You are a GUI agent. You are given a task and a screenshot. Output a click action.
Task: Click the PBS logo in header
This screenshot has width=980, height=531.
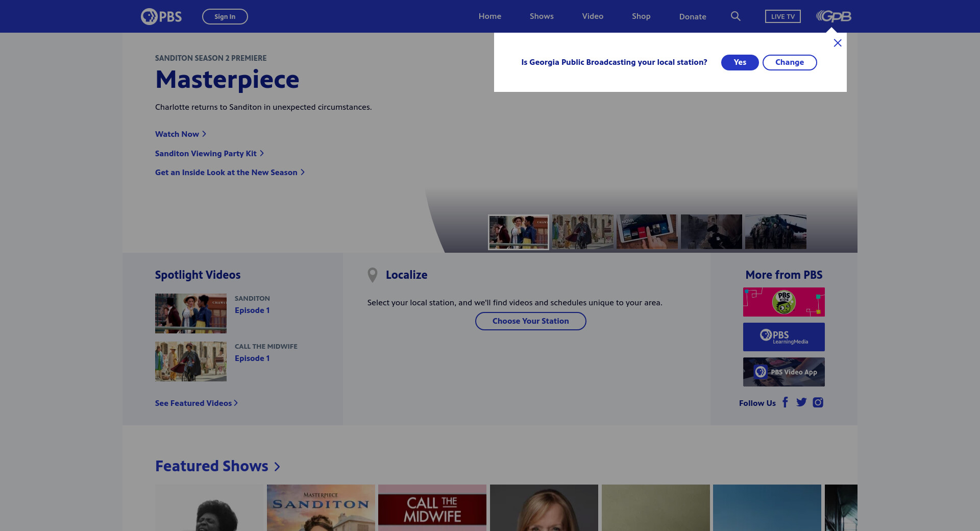161,16
